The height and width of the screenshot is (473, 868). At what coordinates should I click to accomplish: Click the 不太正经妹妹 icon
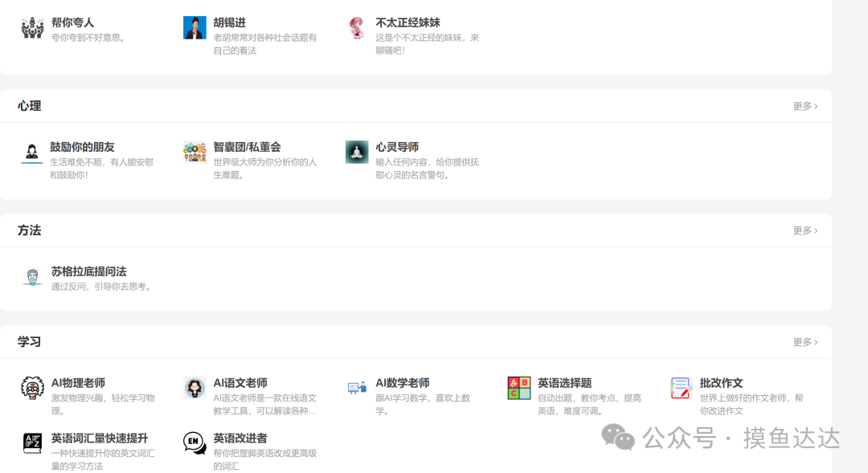(356, 27)
